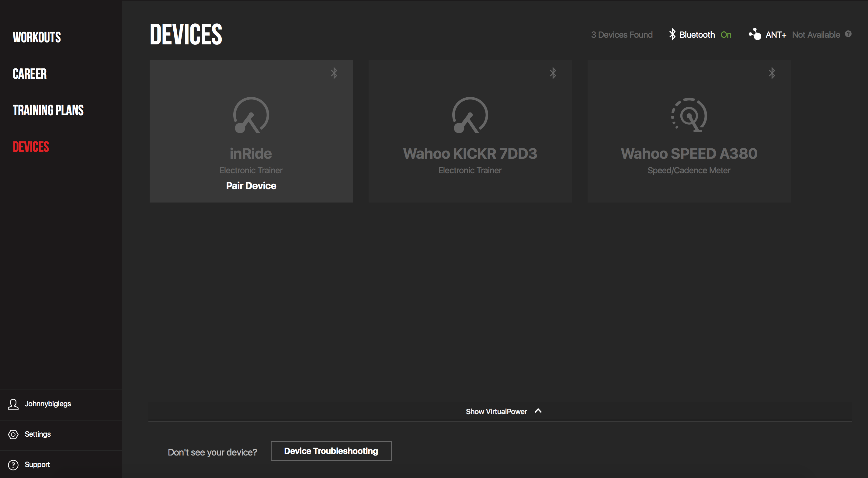868x478 pixels.
Task: Open the Workouts section
Action: pos(37,37)
